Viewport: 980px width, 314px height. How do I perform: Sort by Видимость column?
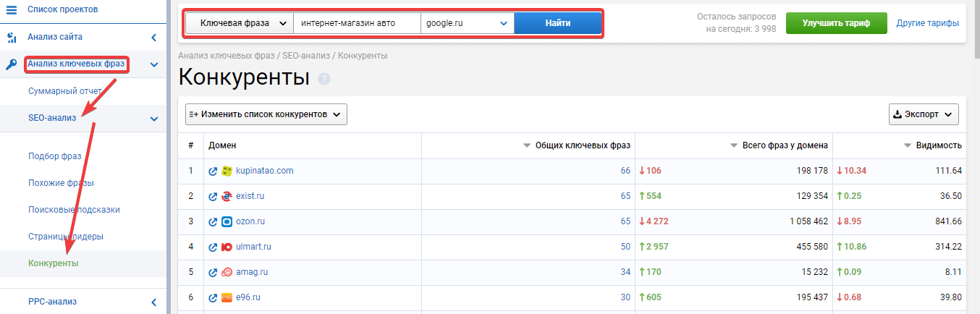(x=933, y=145)
